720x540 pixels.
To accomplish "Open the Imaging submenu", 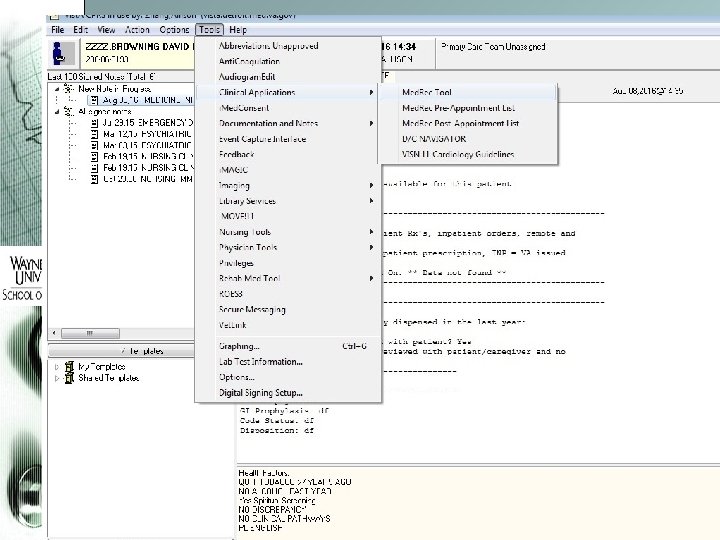I will (236, 185).
